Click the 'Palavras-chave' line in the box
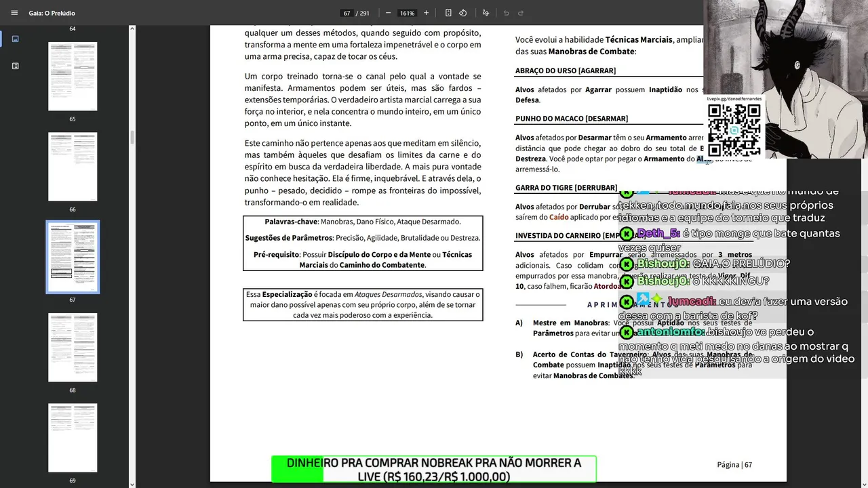This screenshot has width=868, height=488. pyautogui.click(x=363, y=222)
